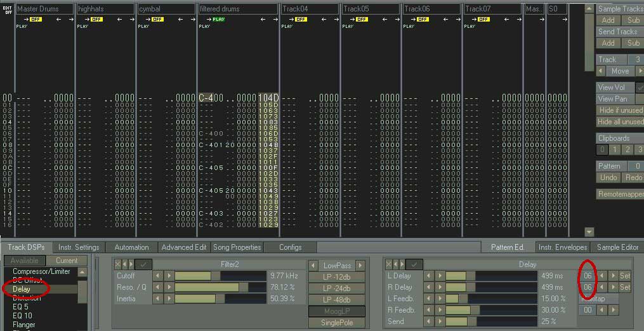
Task: Remove the Filter2 device with its X icon
Action: (117, 264)
